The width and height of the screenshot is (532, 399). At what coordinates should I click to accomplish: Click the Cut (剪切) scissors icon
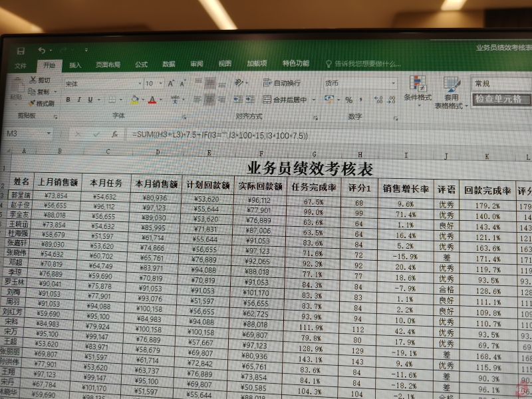pyautogui.click(x=32, y=80)
